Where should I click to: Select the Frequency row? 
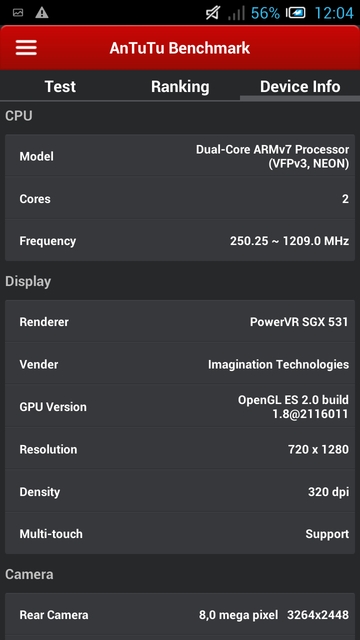click(180, 241)
